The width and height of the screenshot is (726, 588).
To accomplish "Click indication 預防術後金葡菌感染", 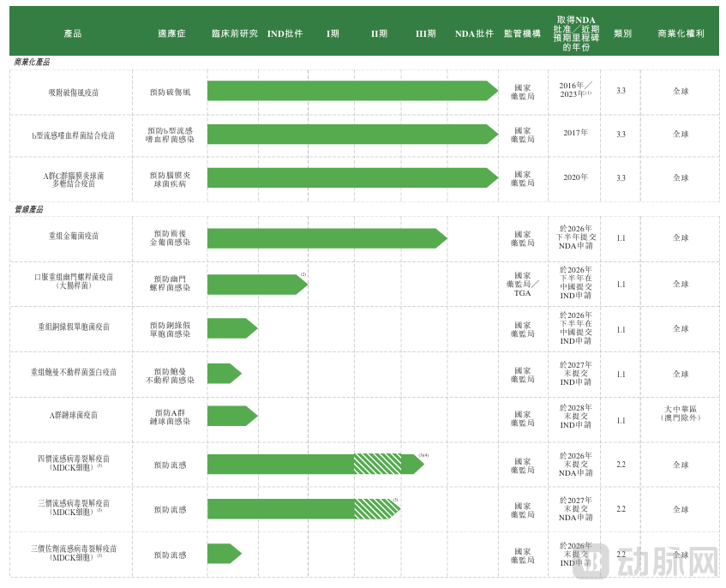I will (170, 237).
